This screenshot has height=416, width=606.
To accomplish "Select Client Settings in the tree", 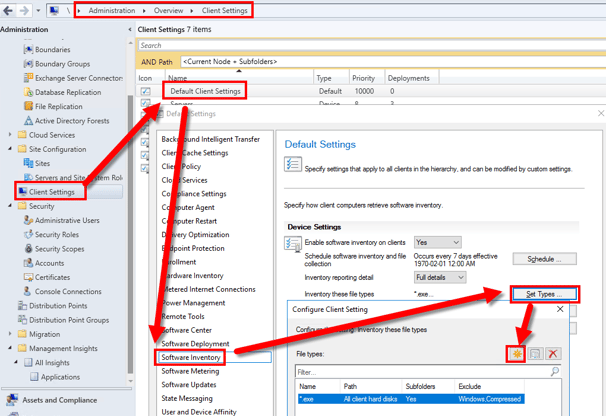I will click(x=51, y=192).
